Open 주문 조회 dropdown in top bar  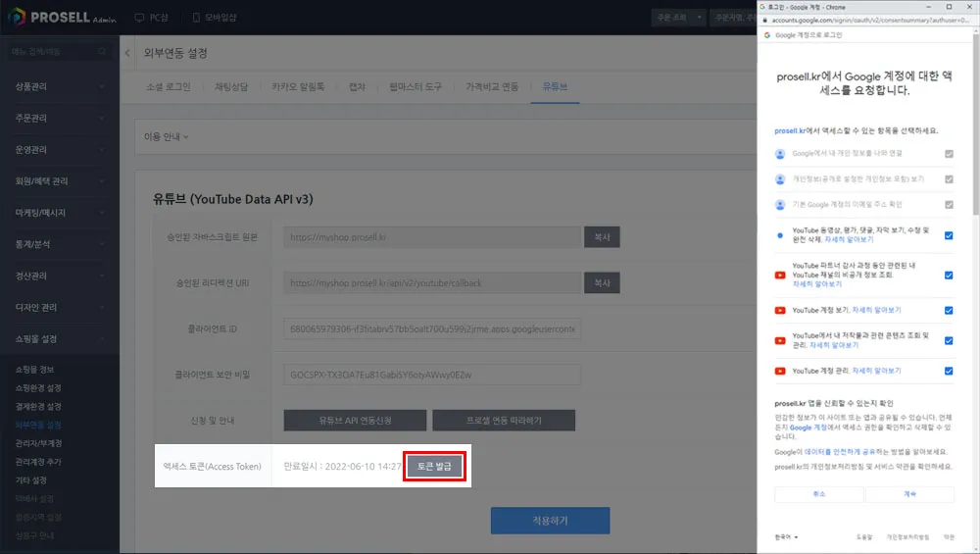pos(679,18)
